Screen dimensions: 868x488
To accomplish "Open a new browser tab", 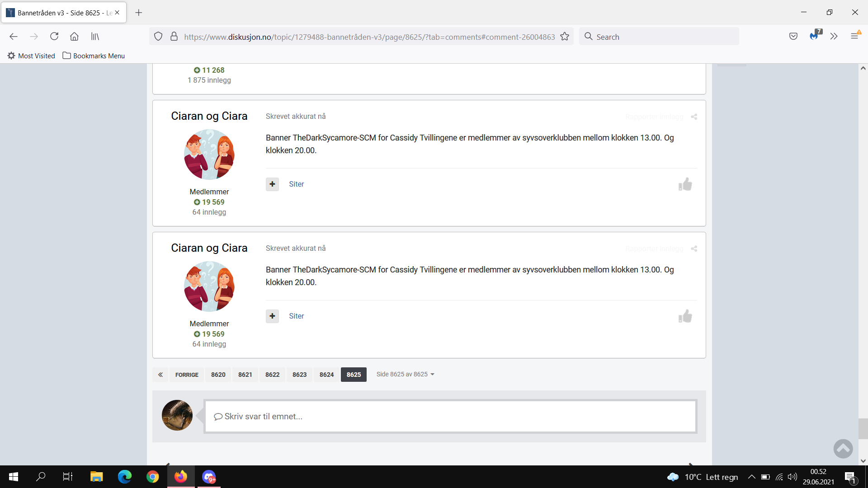I will [x=139, y=13].
